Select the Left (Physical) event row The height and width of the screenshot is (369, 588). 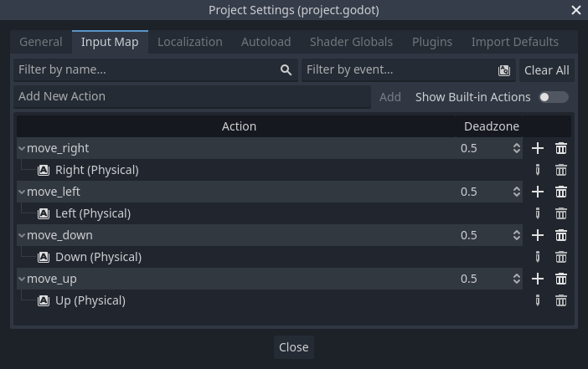pos(270,213)
